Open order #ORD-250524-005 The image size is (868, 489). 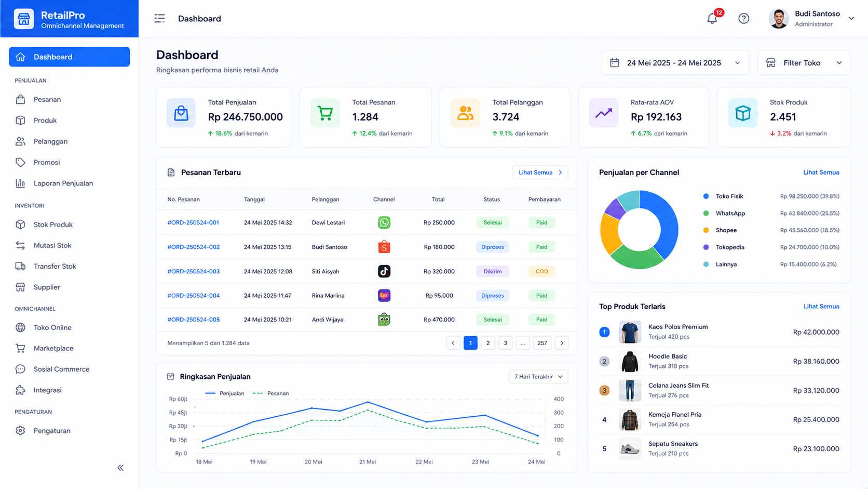(x=193, y=320)
